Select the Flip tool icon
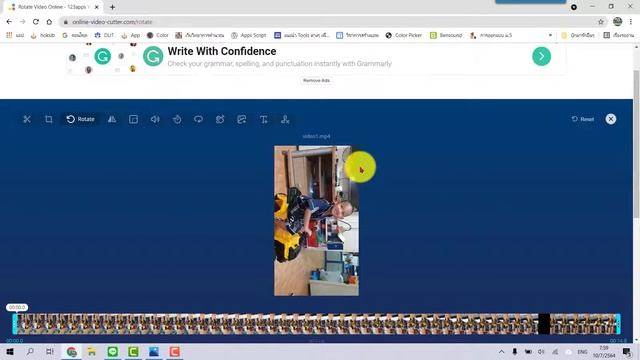Screen dimensions: 640x360 click(x=112, y=119)
